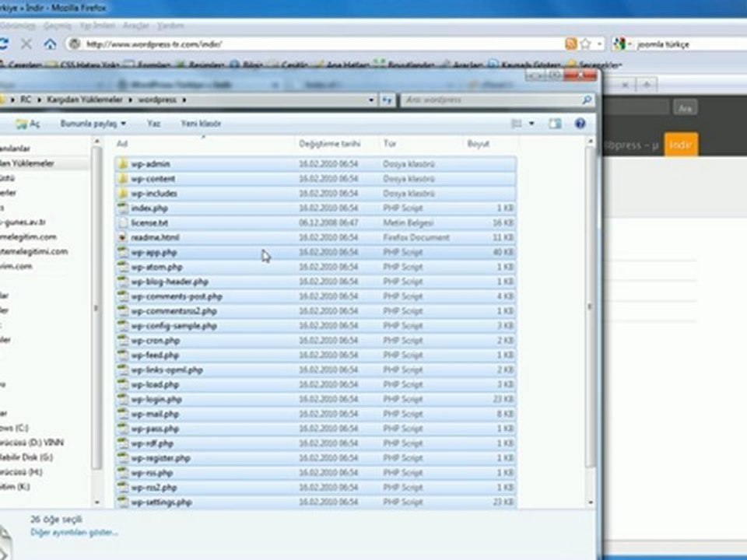
Task: Click the joomla türkçe search box
Action: [x=691, y=44]
